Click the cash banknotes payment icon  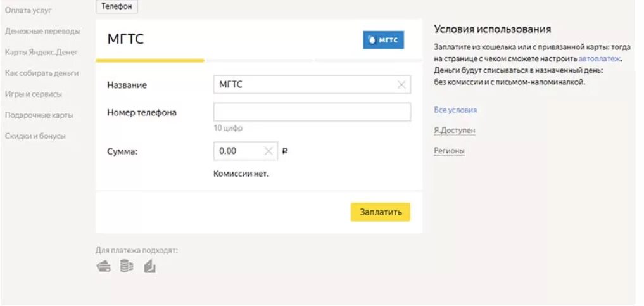tap(150, 267)
